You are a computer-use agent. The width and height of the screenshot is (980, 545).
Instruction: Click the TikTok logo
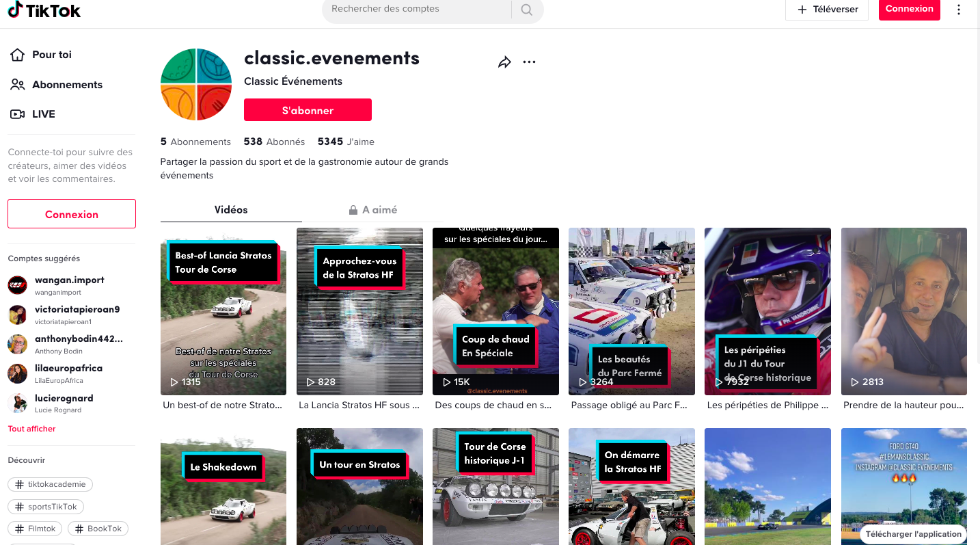point(44,10)
